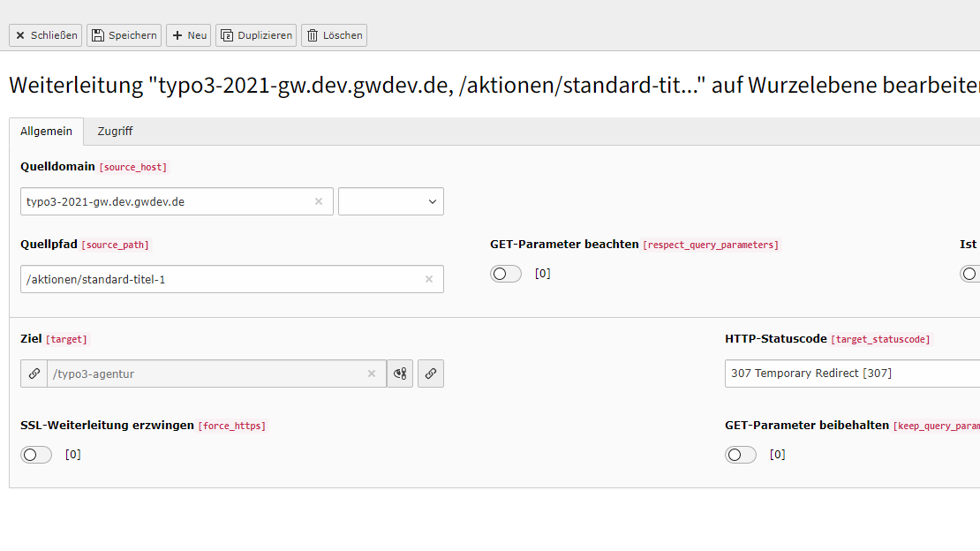Screen dimensions: 980x551
Task: Enable the GET-Parameter beibehalten switch
Action: 741,454
